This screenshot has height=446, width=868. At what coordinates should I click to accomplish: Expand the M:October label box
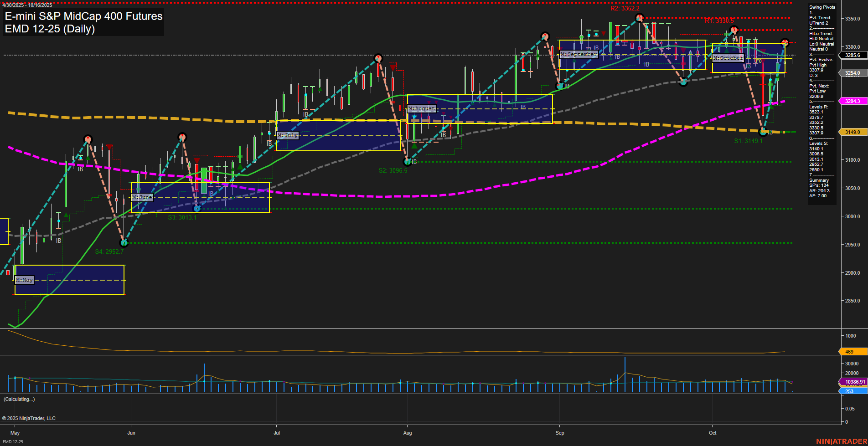pos(728,58)
